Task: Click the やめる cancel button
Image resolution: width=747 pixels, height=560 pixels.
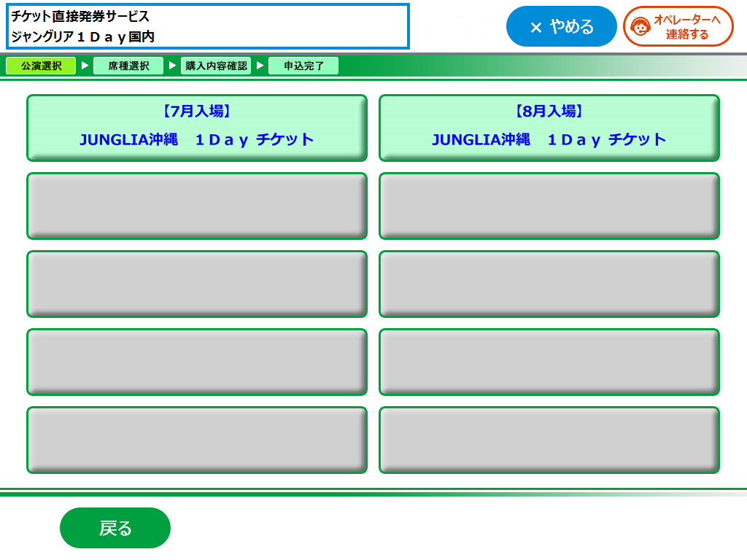Action: (x=561, y=27)
